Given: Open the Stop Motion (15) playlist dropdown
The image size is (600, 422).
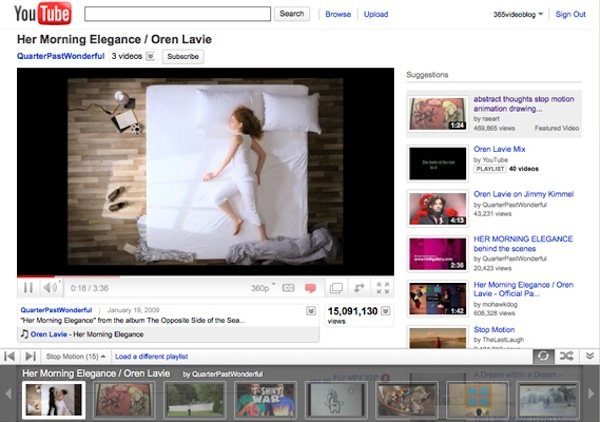Looking at the screenshot, I should click(75, 356).
